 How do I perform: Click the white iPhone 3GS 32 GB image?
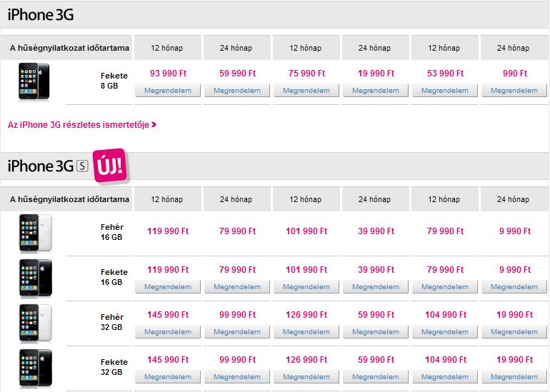coord(36,323)
